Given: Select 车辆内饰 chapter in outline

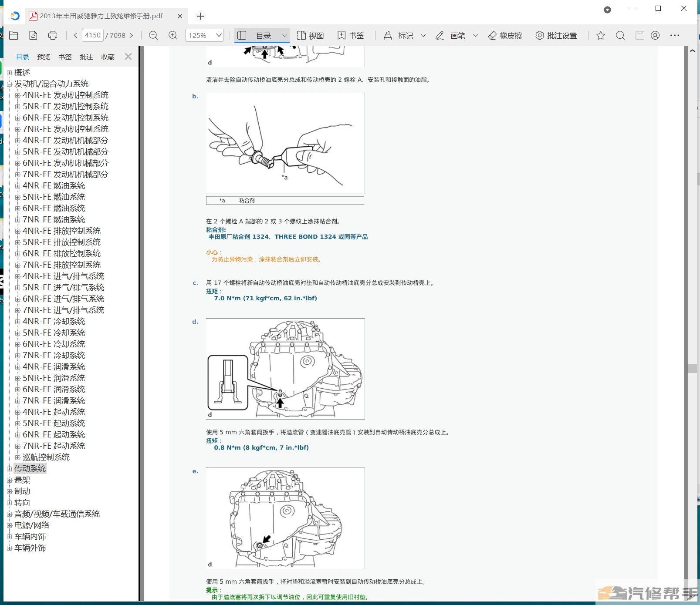Looking at the screenshot, I should (x=30, y=536).
